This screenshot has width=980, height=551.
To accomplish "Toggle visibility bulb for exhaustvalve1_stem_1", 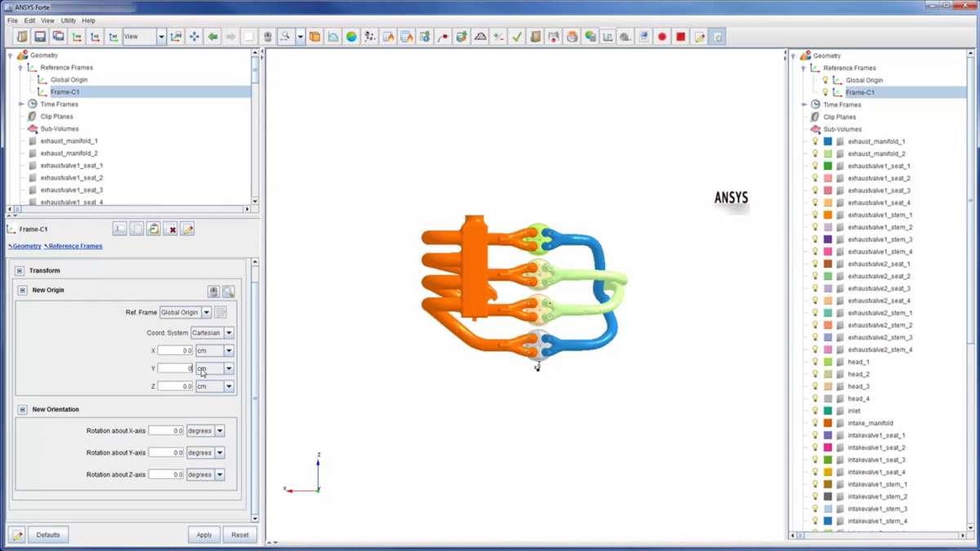I will click(814, 215).
